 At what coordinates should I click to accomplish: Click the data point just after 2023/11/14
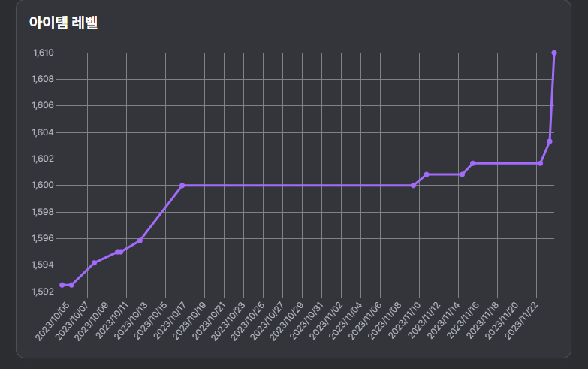pyautogui.click(x=462, y=174)
